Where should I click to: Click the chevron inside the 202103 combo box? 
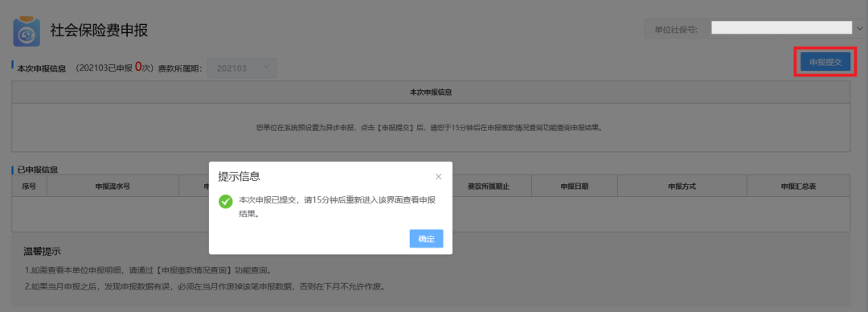(x=266, y=67)
